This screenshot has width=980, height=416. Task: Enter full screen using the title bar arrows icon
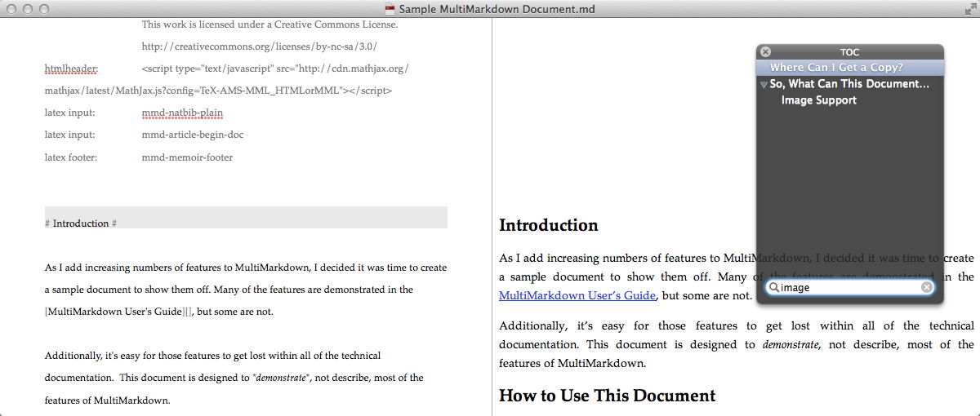[x=969, y=9]
